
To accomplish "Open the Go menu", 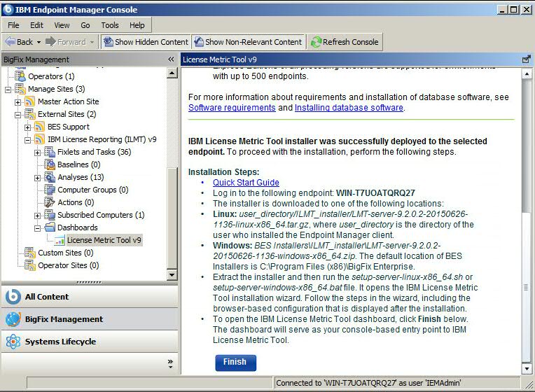I will 85,25.
